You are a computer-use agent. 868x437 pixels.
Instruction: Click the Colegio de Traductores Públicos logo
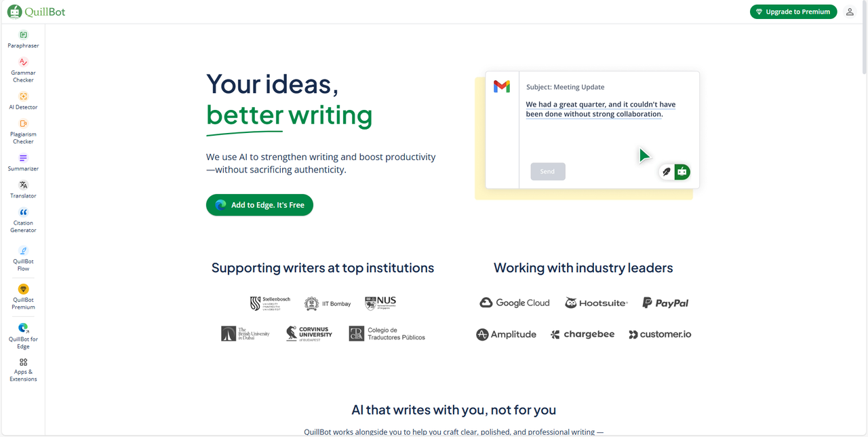tap(387, 333)
